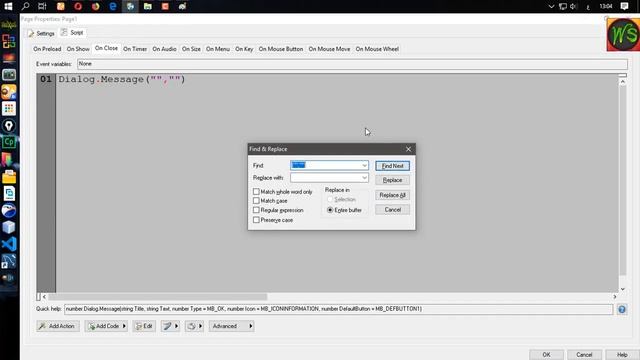Click the Edit button
The height and width of the screenshot is (360, 640).
(144, 326)
